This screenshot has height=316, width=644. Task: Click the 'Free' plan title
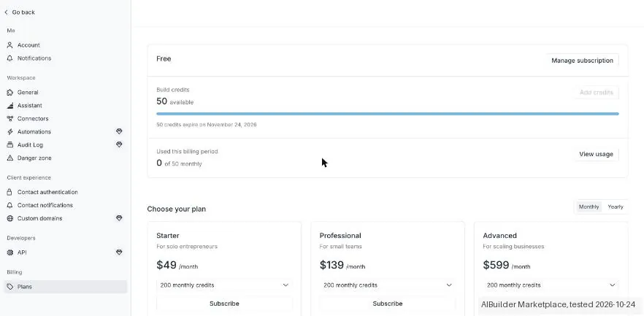(x=164, y=58)
